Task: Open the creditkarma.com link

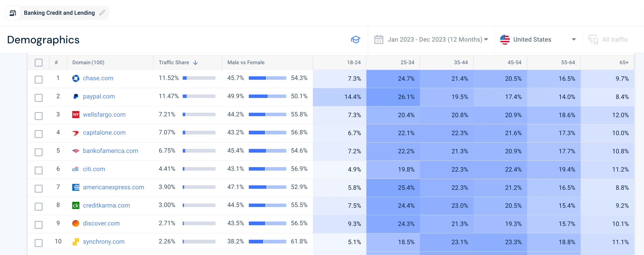Action: pos(106,205)
